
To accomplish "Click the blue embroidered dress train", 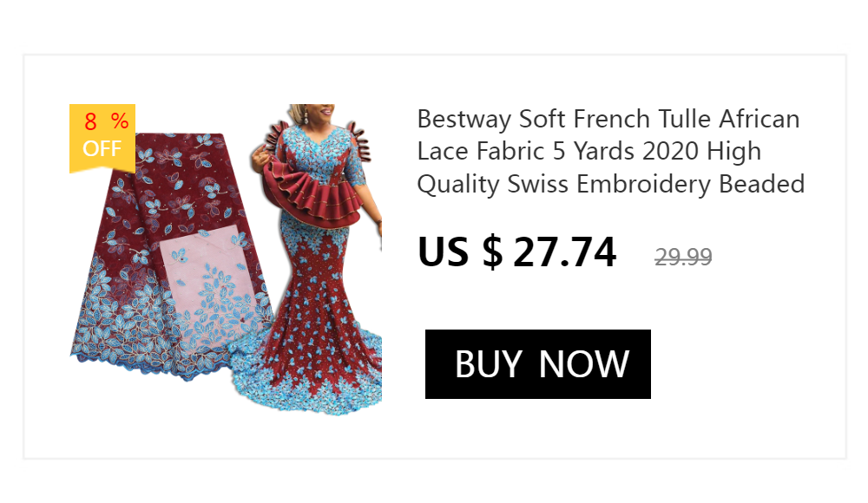I will click(310, 382).
